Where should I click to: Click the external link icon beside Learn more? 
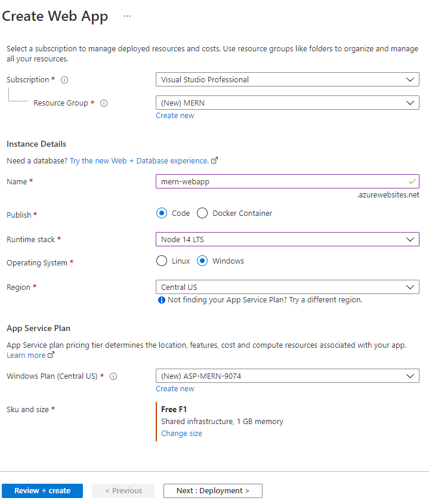(50, 354)
